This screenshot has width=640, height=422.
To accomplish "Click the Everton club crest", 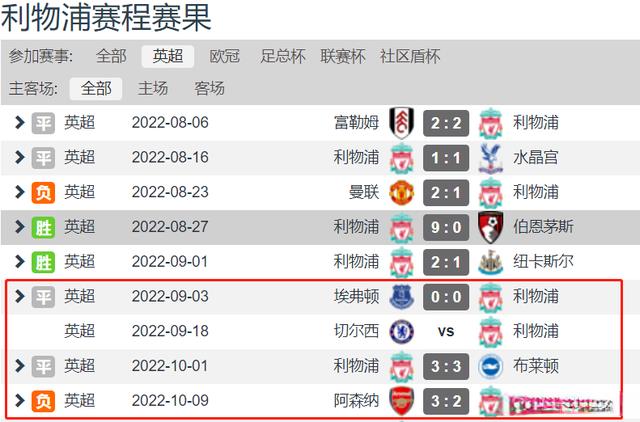I will pos(402,297).
